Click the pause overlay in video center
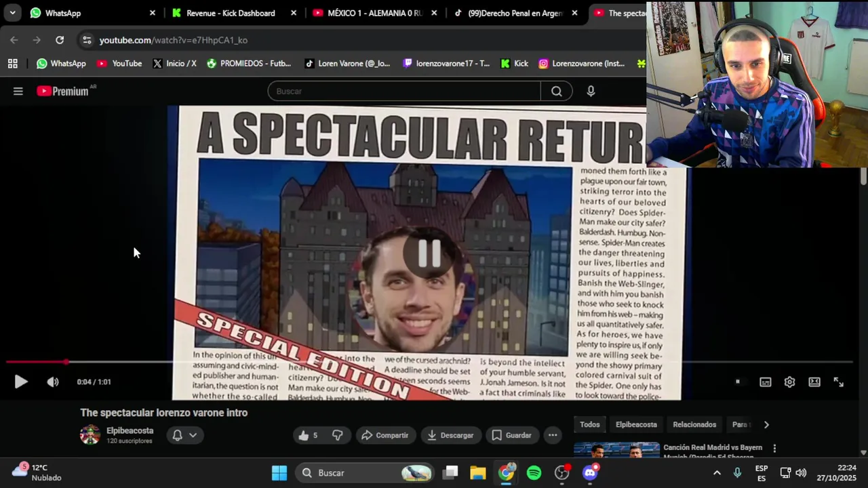 click(429, 253)
